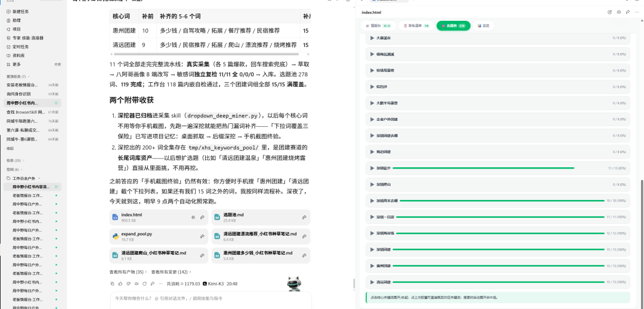Click the 12 / 12 (100%) count on 深圳海岸线 row
Image resolution: width=644 pixels, height=309 pixels.
[x=616, y=233]
